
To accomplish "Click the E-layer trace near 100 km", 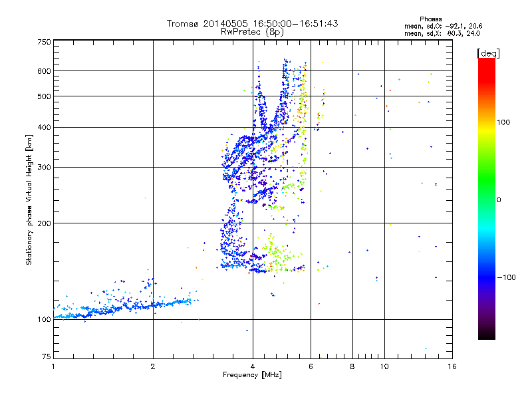I will 122,308.
